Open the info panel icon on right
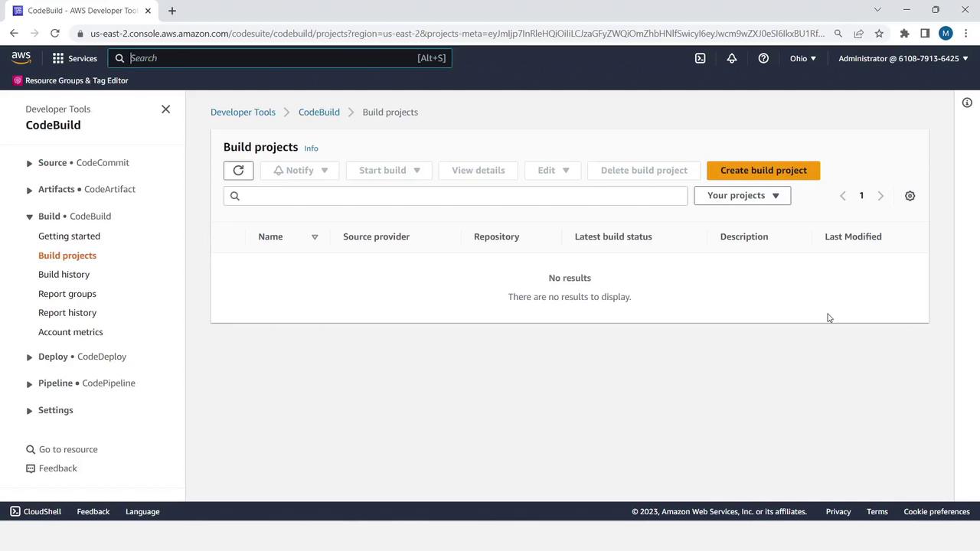The image size is (980, 551). click(x=967, y=103)
